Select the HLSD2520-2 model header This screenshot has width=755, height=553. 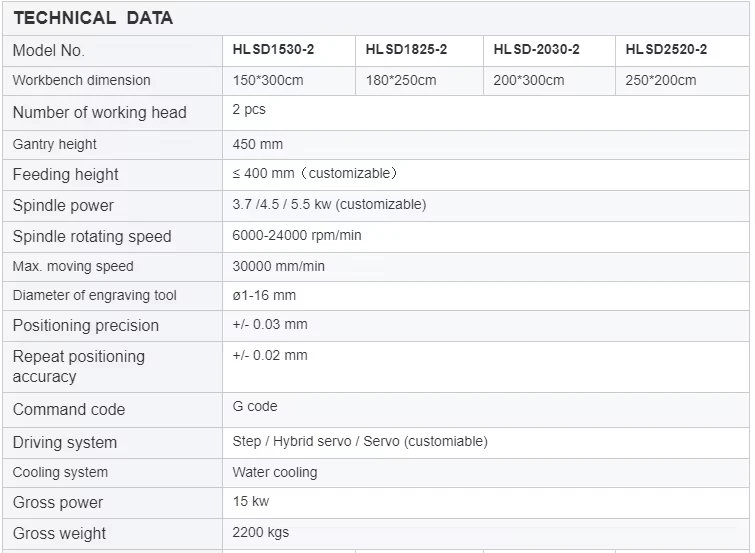coord(666,49)
